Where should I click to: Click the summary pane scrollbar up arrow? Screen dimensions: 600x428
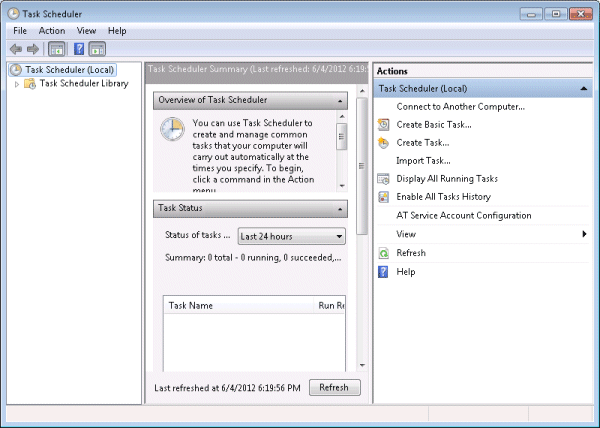pyautogui.click(x=362, y=91)
